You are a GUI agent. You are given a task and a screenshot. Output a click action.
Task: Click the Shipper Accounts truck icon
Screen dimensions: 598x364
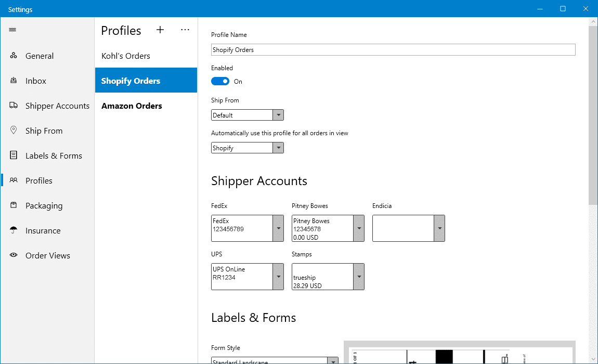14,106
